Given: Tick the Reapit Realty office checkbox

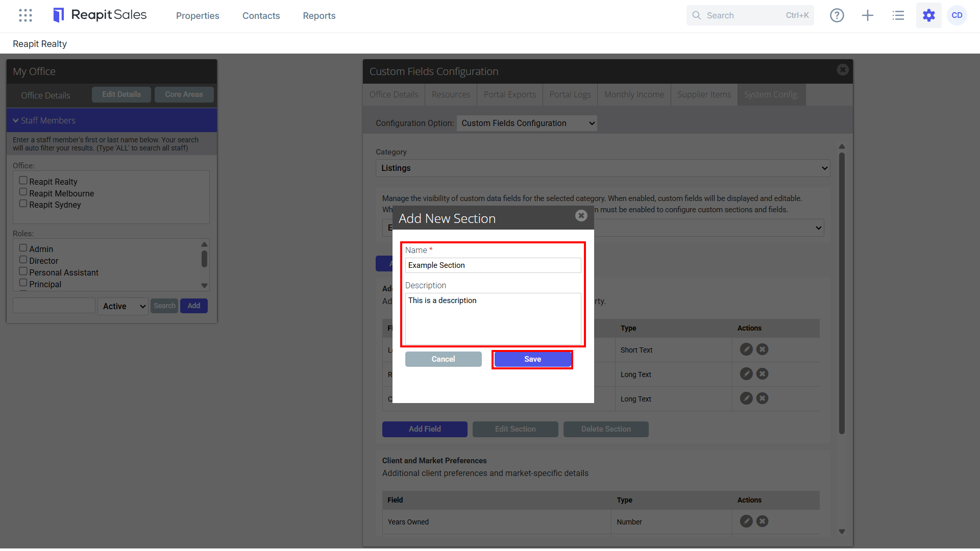Looking at the screenshot, I should tap(23, 181).
